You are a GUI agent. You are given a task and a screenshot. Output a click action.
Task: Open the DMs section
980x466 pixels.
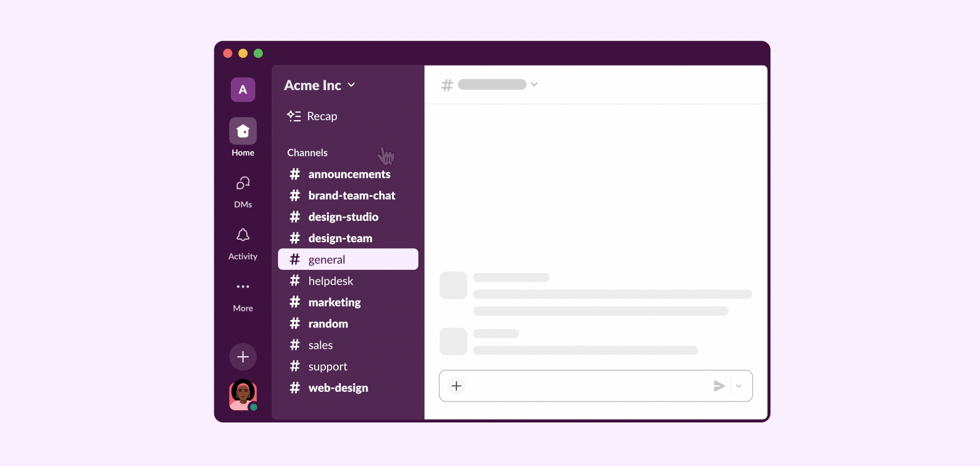coord(243,183)
